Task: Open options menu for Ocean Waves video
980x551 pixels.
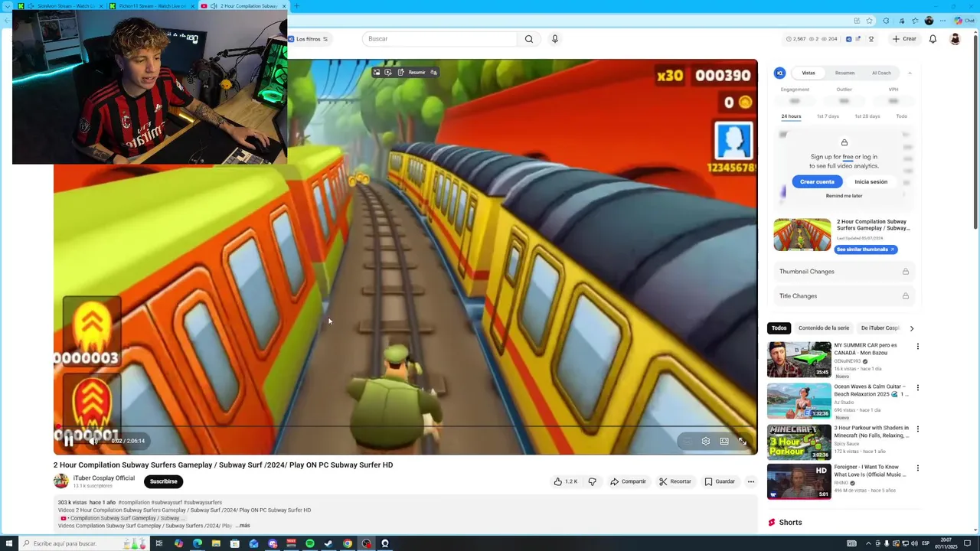Action: coord(917,388)
